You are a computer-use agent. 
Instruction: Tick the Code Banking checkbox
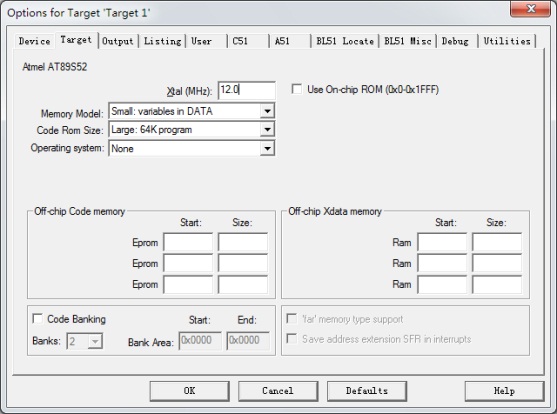point(37,318)
